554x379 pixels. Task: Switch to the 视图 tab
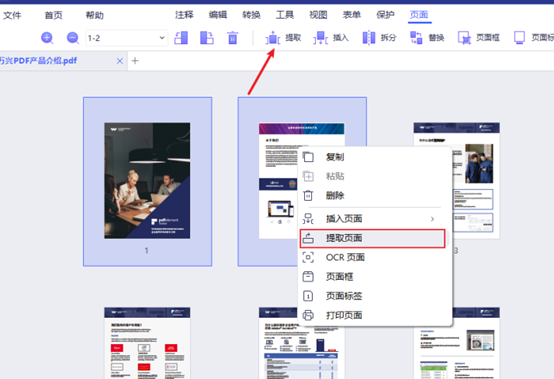click(318, 15)
